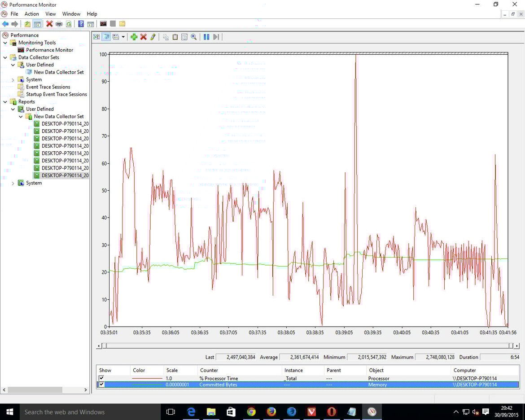The image size is (525, 420).
Task: Click the red color line for Processor Time
Action: (x=147, y=378)
